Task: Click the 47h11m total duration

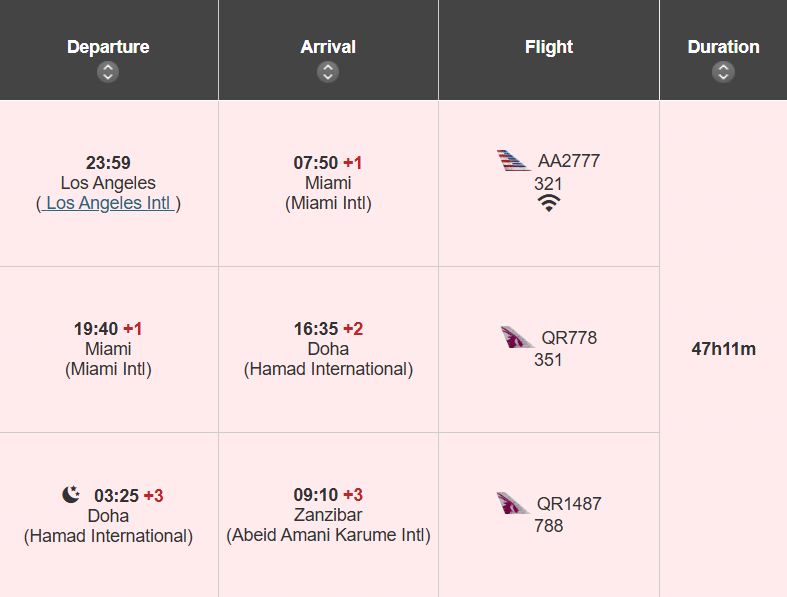Action: click(x=723, y=349)
